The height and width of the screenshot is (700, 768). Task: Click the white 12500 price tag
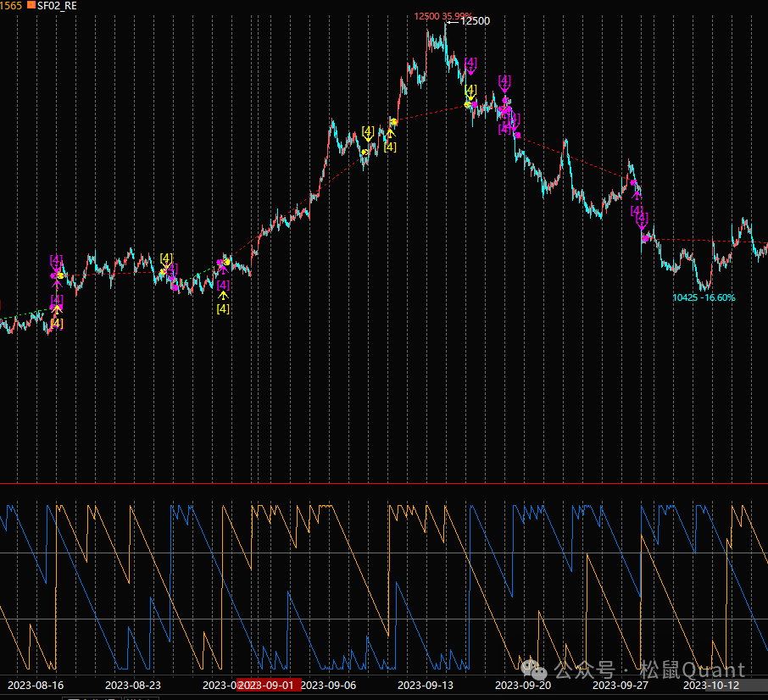(x=475, y=21)
